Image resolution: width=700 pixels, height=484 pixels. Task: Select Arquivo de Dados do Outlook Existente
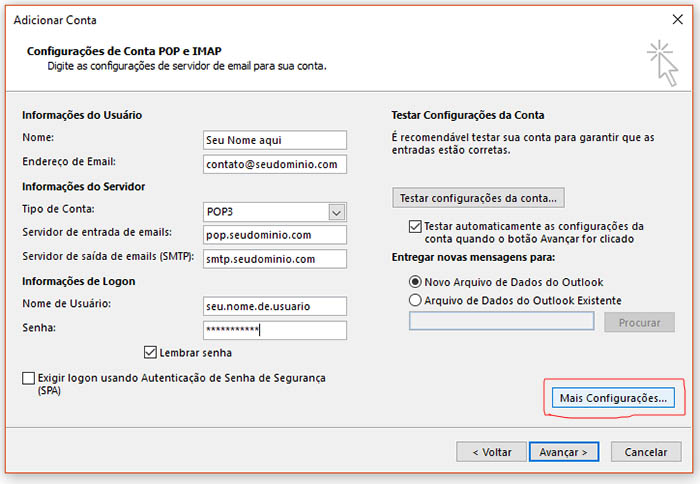pos(415,300)
